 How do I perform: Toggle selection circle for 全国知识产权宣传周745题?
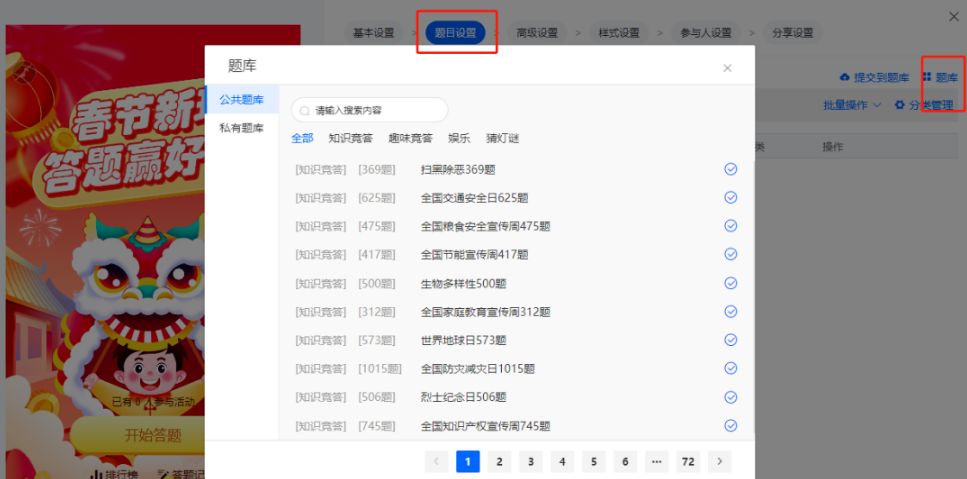730,425
